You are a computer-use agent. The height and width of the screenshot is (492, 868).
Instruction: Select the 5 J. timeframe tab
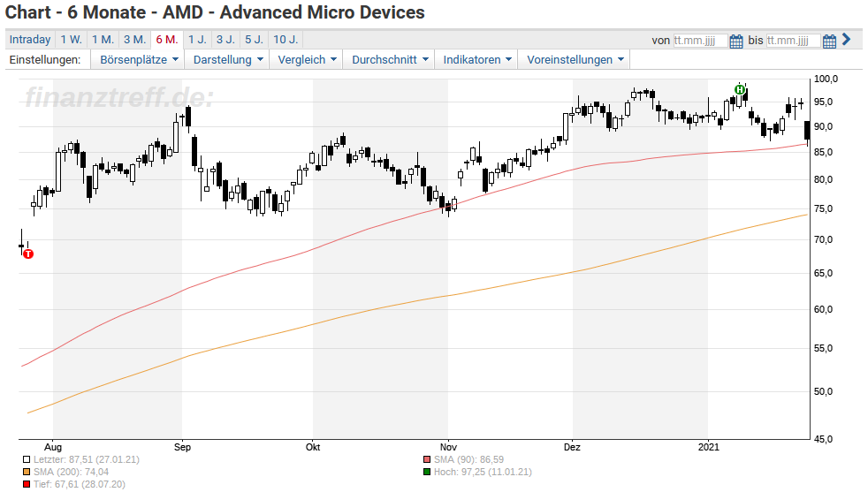[254, 39]
